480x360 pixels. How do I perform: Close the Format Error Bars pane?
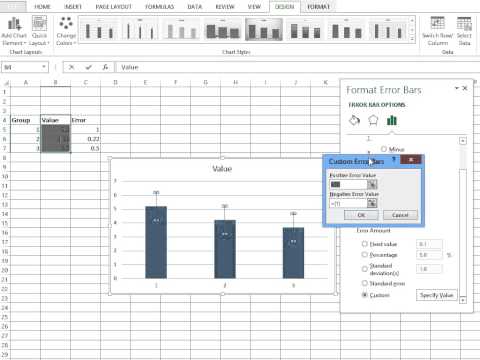point(465,88)
